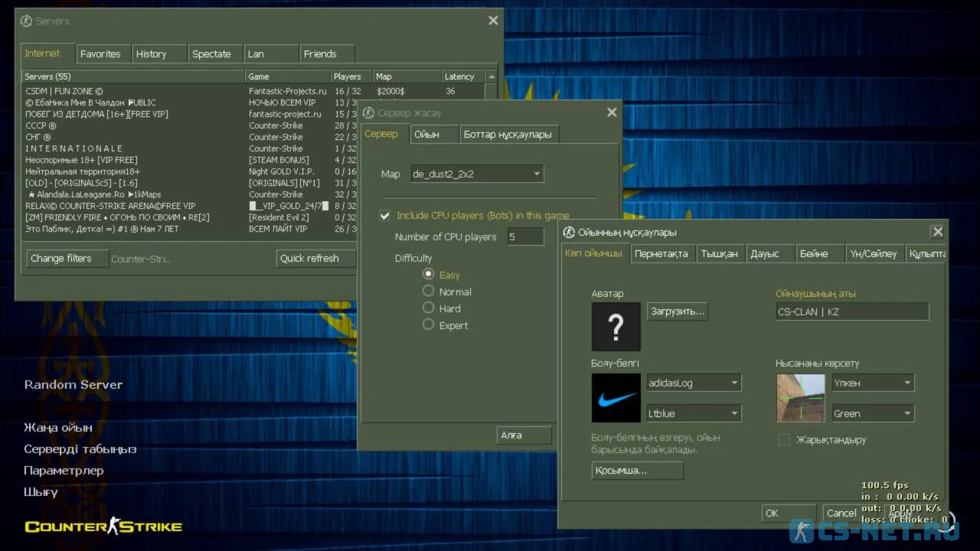Select Normal difficulty
The height and width of the screenshot is (551, 980).
429,291
